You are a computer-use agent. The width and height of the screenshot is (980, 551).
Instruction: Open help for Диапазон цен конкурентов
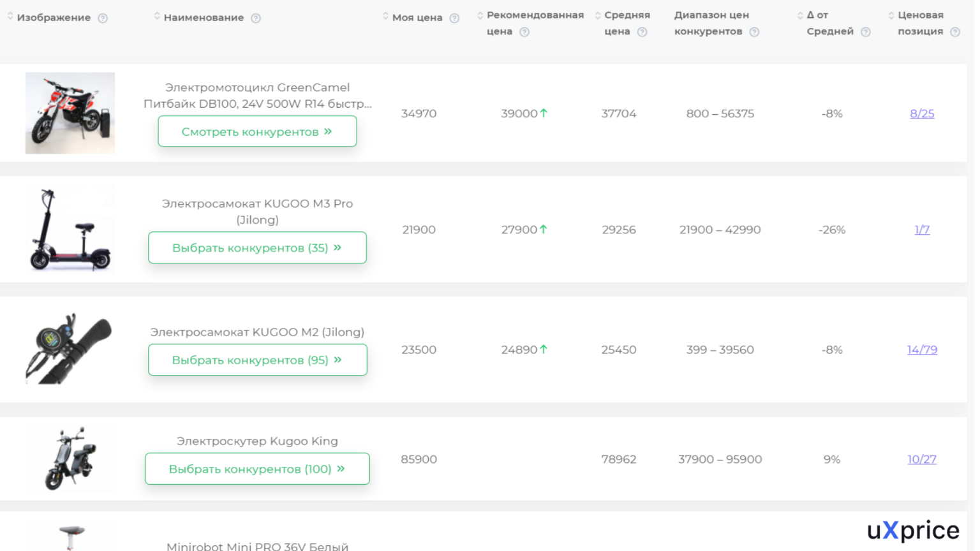(x=754, y=32)
